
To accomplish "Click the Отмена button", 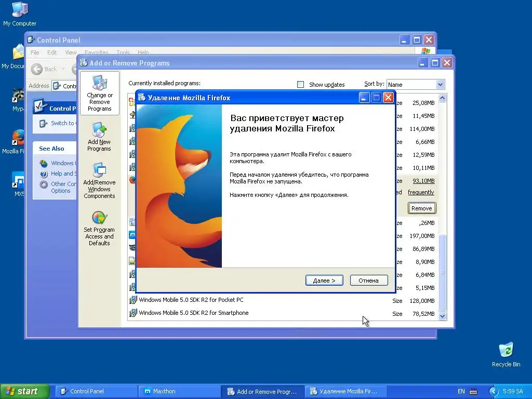I will point(368,280).
